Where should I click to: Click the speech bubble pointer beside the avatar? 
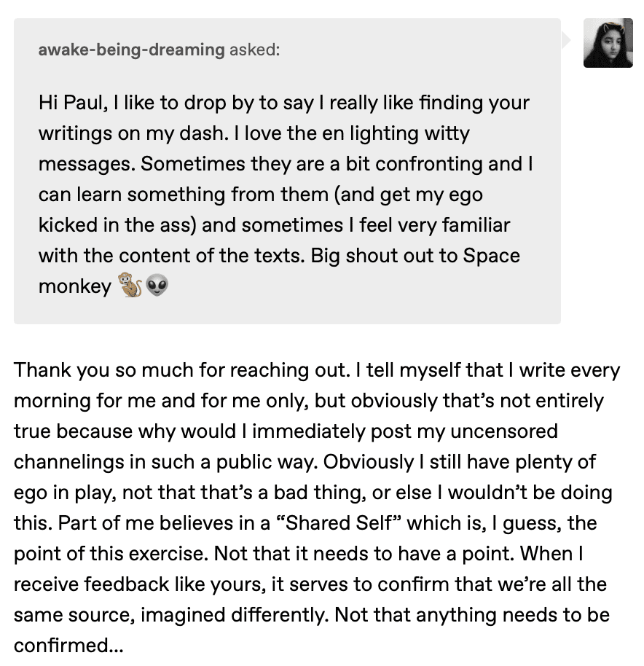pyautogui.click(x=566, y=40)
